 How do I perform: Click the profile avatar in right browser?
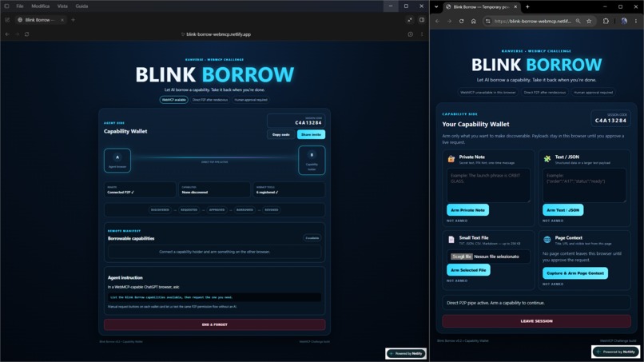pyautogui.click(x=624, y=21)
